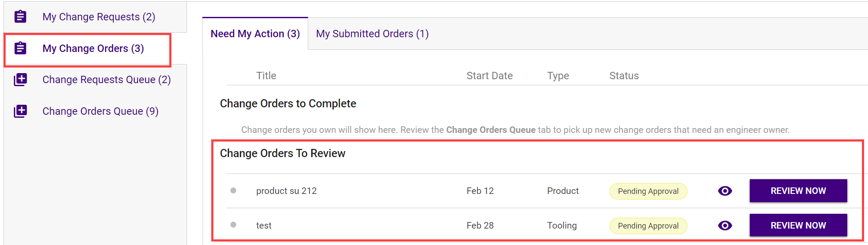Click the Pending Approval badge for product su 212
This screenshot has height=245, width=868.
click(648, 191)
